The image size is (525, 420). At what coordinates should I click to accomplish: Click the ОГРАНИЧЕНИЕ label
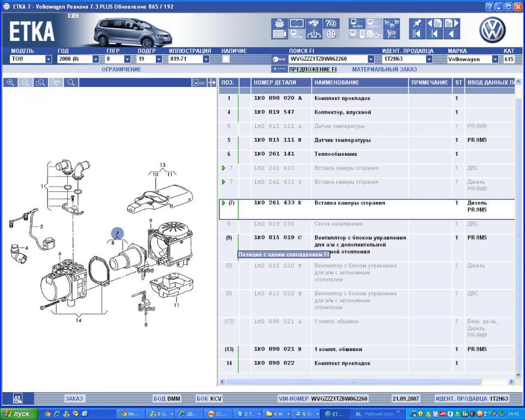point(121,69)
